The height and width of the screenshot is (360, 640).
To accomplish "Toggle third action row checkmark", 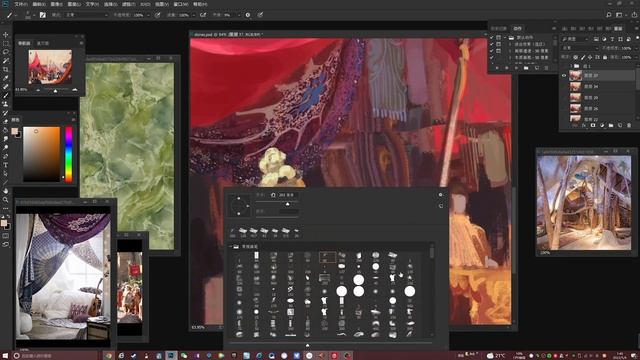I will [492, 51].
